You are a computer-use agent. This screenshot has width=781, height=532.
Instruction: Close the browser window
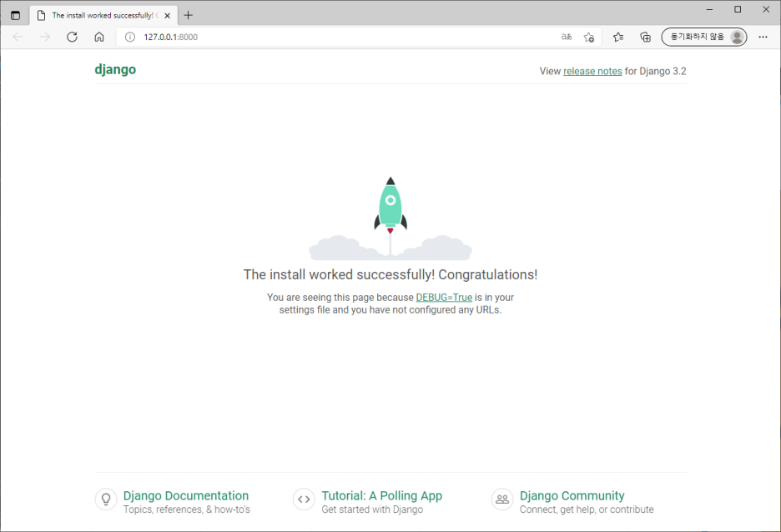pyautogui.click(x=766, y=9)
